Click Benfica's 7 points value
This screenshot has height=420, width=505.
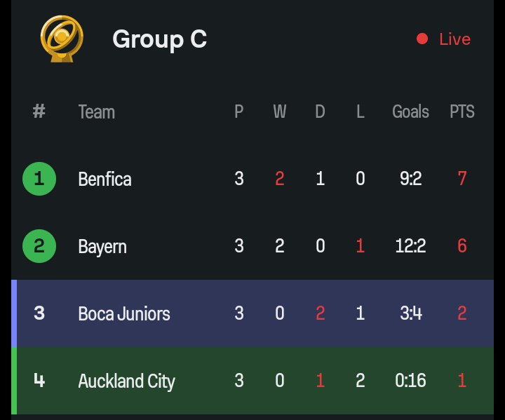(x=462, y=178)
